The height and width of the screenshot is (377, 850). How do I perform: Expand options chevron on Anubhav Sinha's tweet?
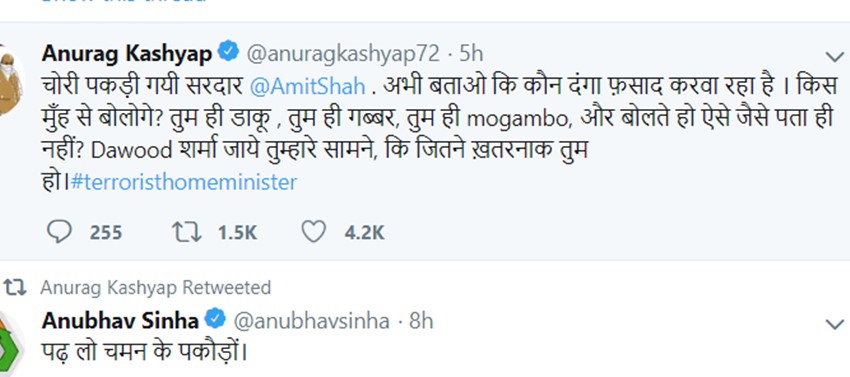834,324
